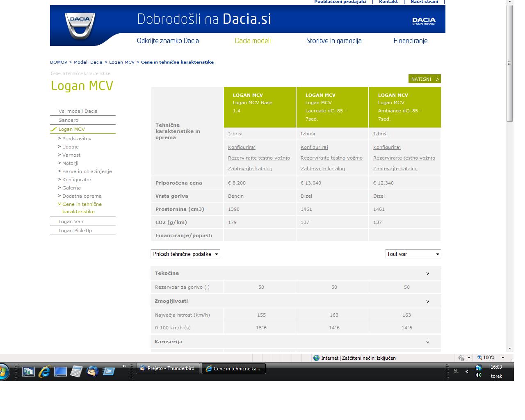The image size is (525, 420).
Task: Select Sandero in sidebar
Action: click(x=68, y=120)
